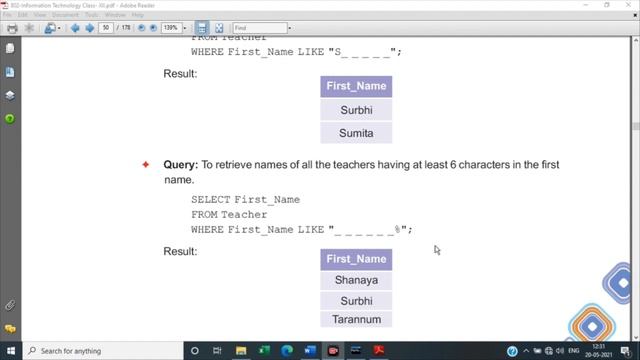This screenshot has height=360, width=640.
Task: Open the Bookmarks panel in sidebar
Action: coord(10,72)
